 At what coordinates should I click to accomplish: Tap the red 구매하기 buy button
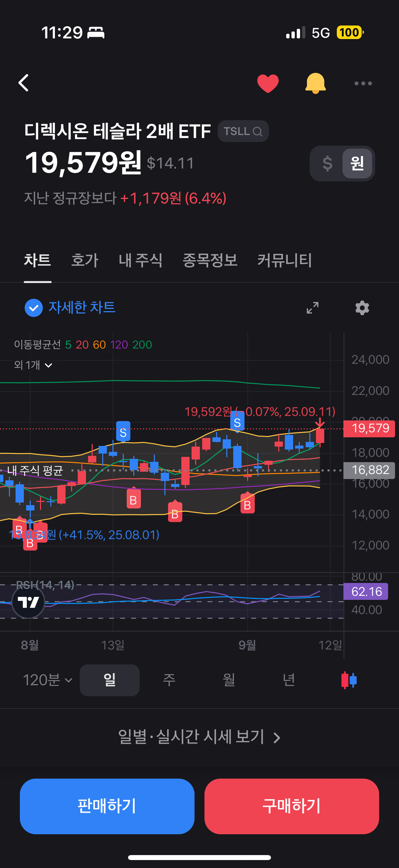[291, 806]
